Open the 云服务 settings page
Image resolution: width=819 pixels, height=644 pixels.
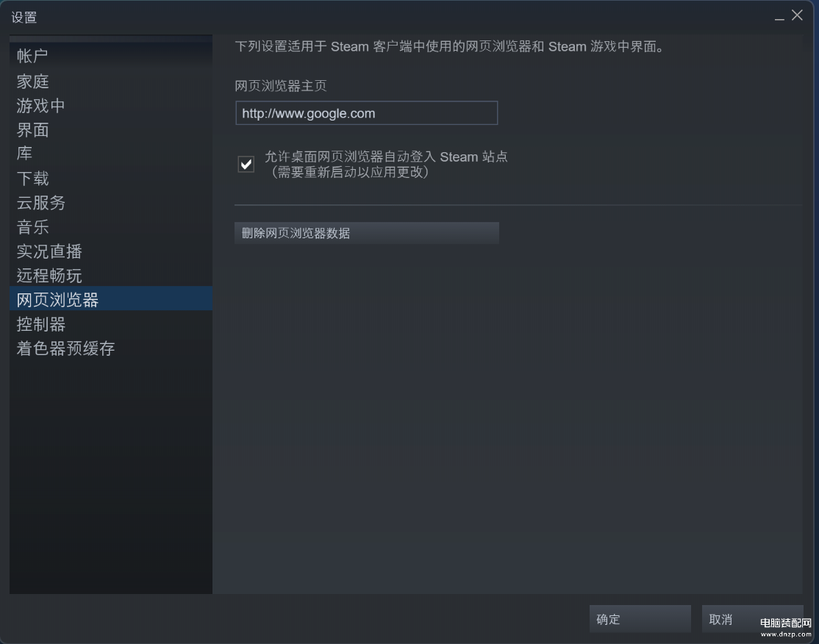40,203
